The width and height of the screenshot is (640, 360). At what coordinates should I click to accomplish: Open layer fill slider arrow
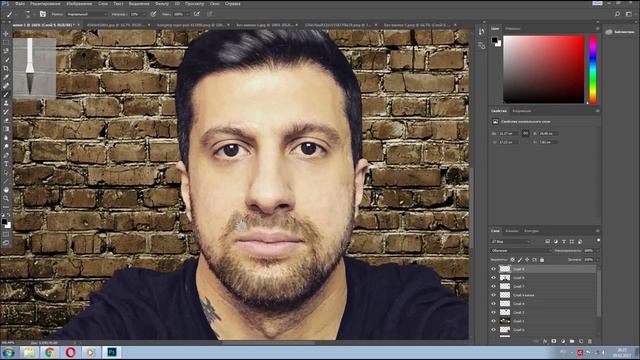click(x=597, y=260)
